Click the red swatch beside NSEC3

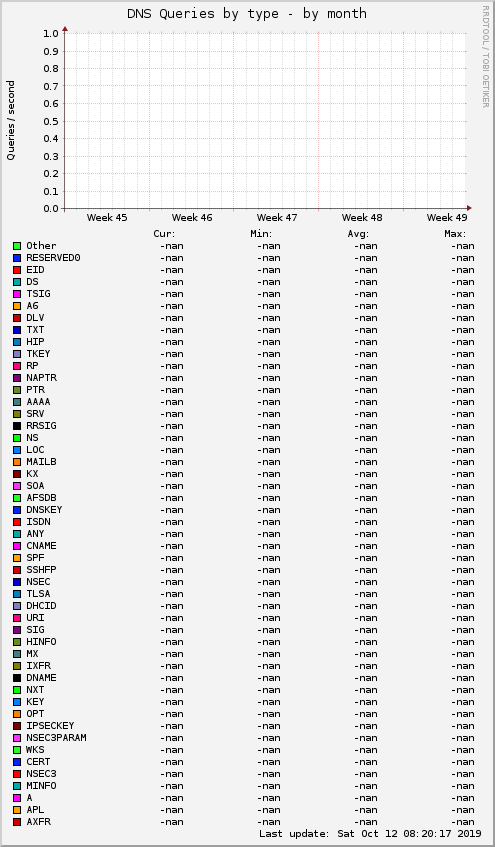click(x=17, y=774)
